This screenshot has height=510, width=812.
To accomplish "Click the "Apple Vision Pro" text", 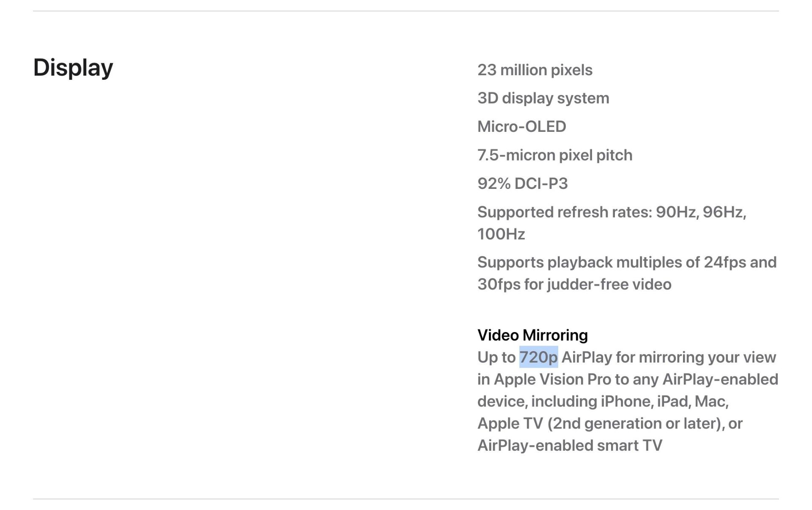I will [x=552, y=379].
